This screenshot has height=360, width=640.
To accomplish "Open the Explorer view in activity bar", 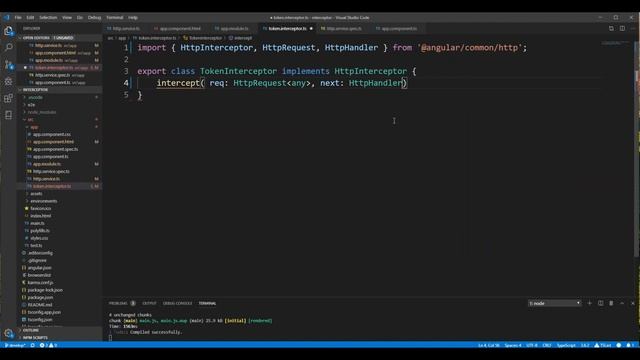I will [x=8, y=31].
